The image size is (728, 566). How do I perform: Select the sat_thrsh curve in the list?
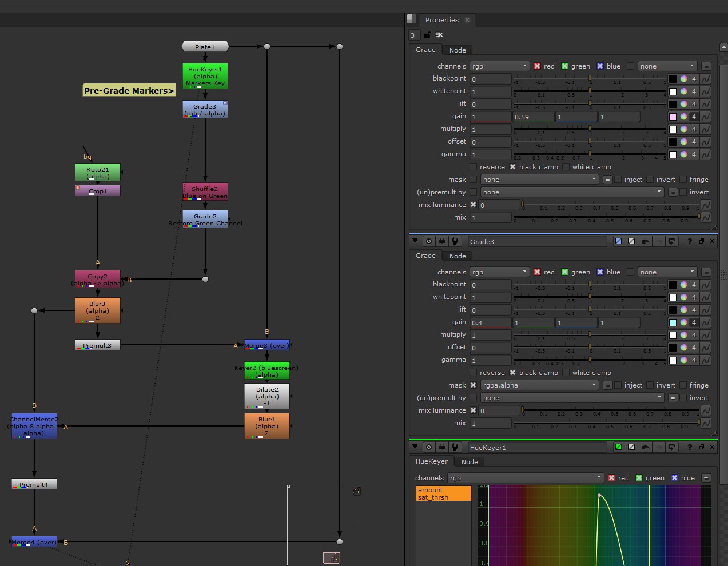pyautogui.click(x=433, y=497)
